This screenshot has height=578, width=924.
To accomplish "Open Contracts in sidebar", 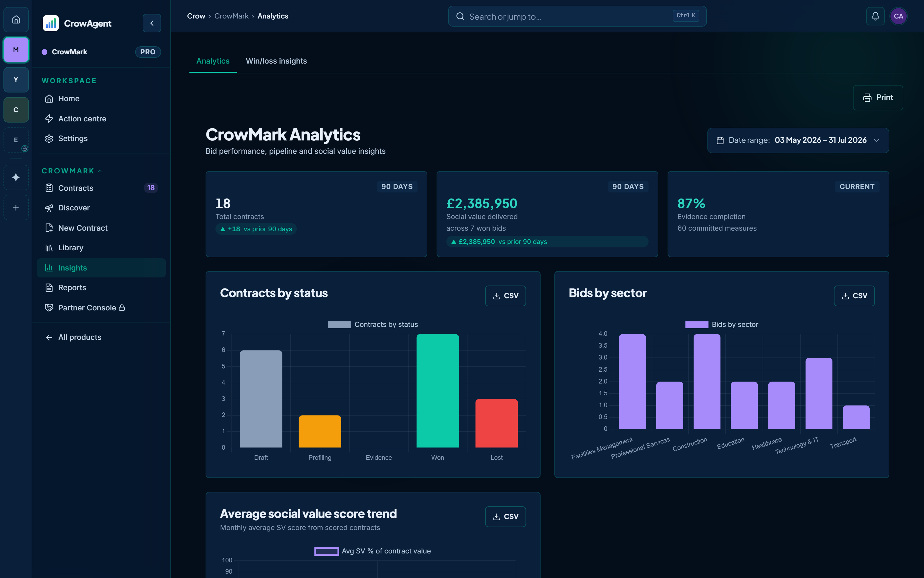I will point(101,188).
